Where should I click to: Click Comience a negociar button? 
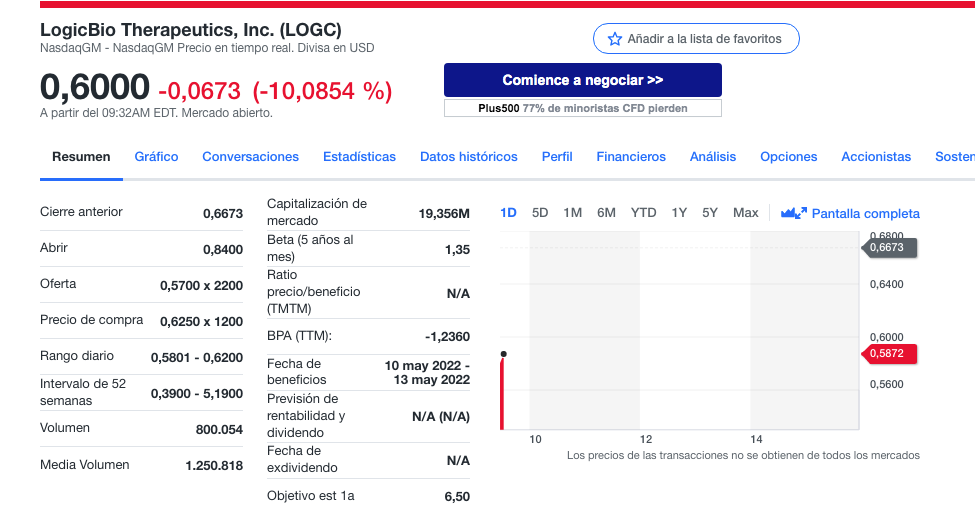pyautogui.click(x=583, y=80)
